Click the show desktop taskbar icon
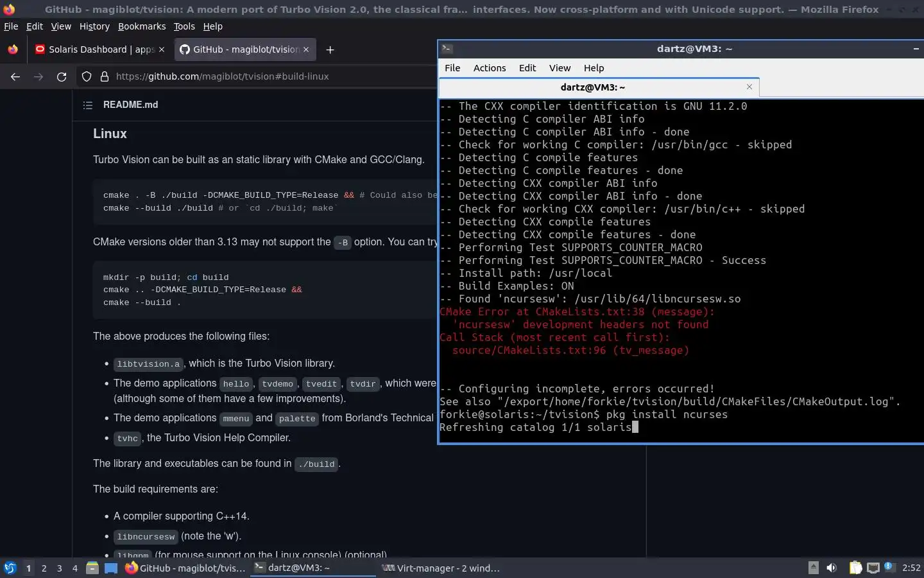Image resolution: width=924 pixels, height=578 pixels. [111, 568]
